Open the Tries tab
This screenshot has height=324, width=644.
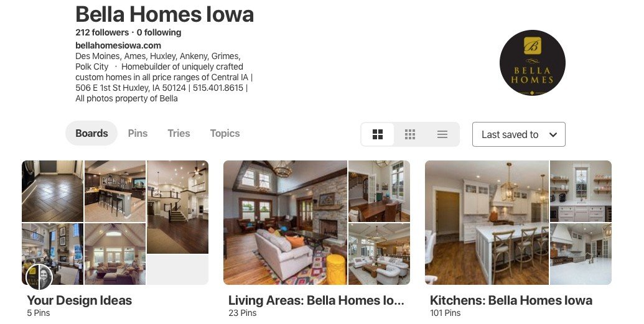point(179,133)
